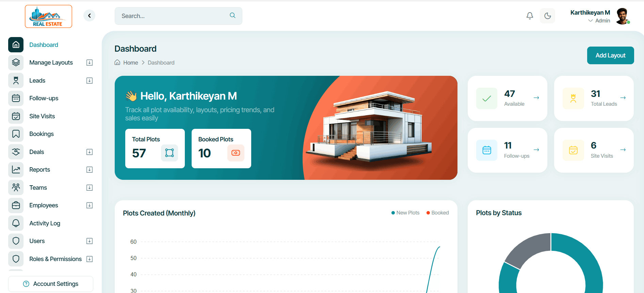Open notifications bell in the header
644x293 pixels.
click(x=530, y=16)
